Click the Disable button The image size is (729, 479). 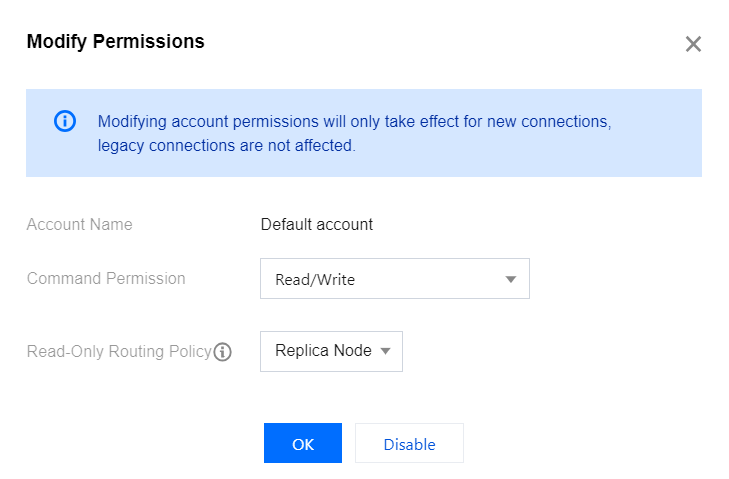pyautogui.click(x=409, y=443)
